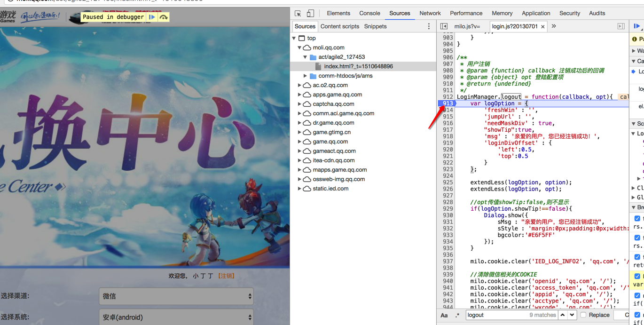Switch to the milo.js?v= editor tab
Viewport: 644px width, 325px height.
tap(467, 26)
